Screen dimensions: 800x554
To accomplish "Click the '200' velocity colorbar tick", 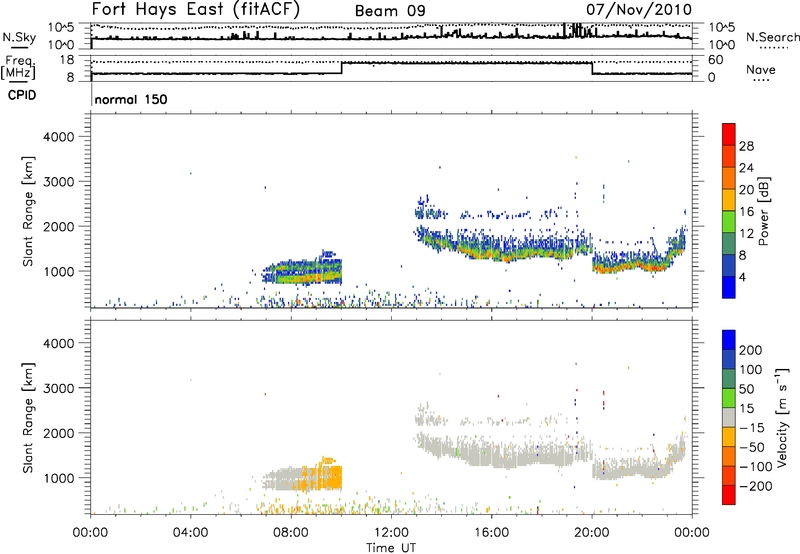I will click(x=751, y=350).
